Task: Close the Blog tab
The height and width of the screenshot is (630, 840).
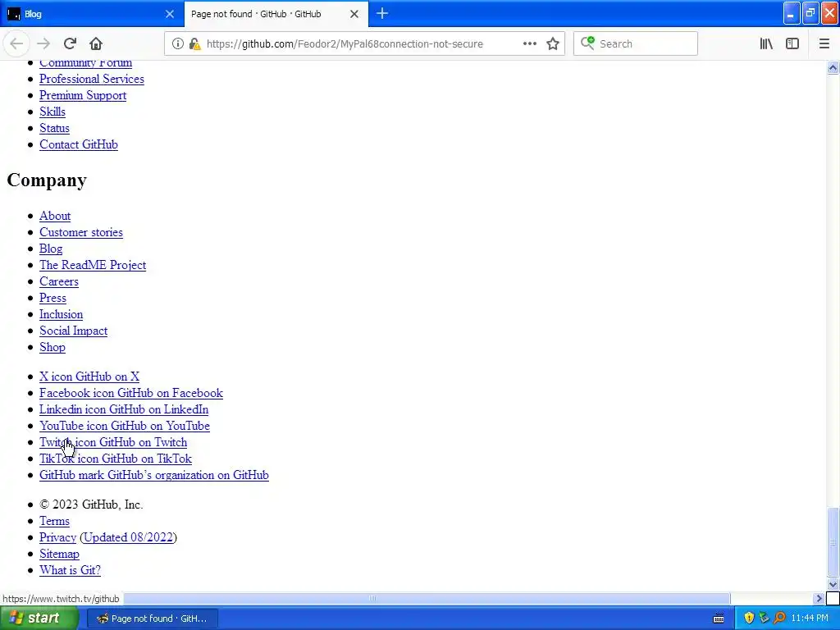Action: point(170,14)
